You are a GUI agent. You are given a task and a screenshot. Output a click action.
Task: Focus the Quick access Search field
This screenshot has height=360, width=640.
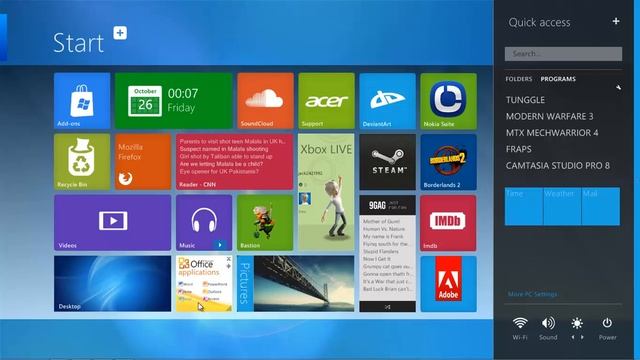563,54
